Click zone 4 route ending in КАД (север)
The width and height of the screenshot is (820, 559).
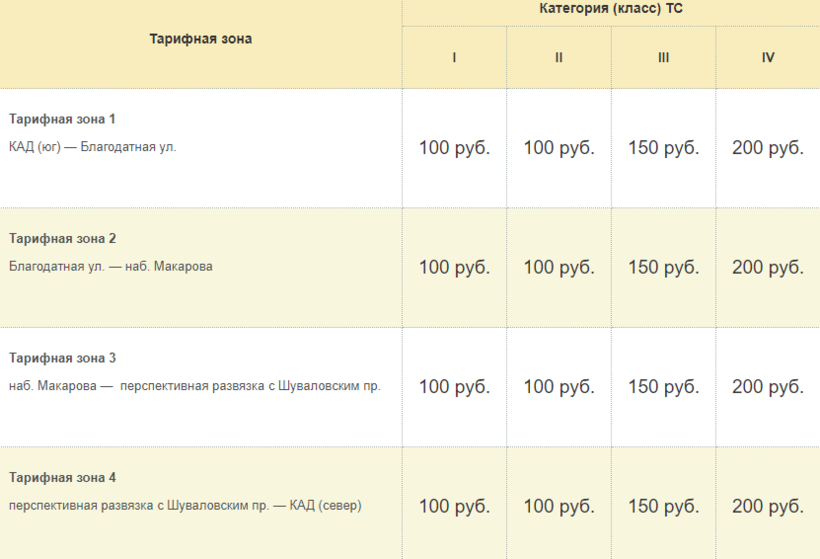[185, 506]
